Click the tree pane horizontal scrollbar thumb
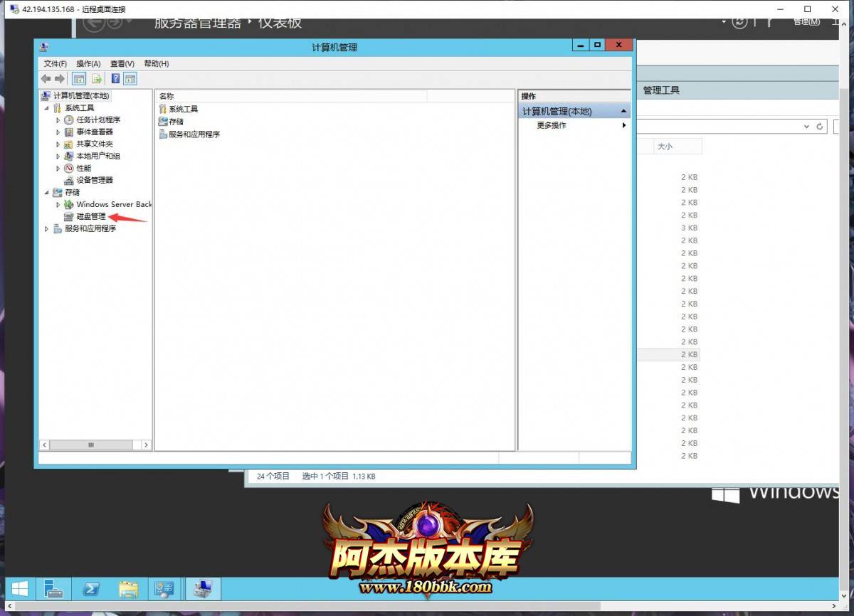The width and height of the screenshot is (854, 616). (x=91, y=445)
